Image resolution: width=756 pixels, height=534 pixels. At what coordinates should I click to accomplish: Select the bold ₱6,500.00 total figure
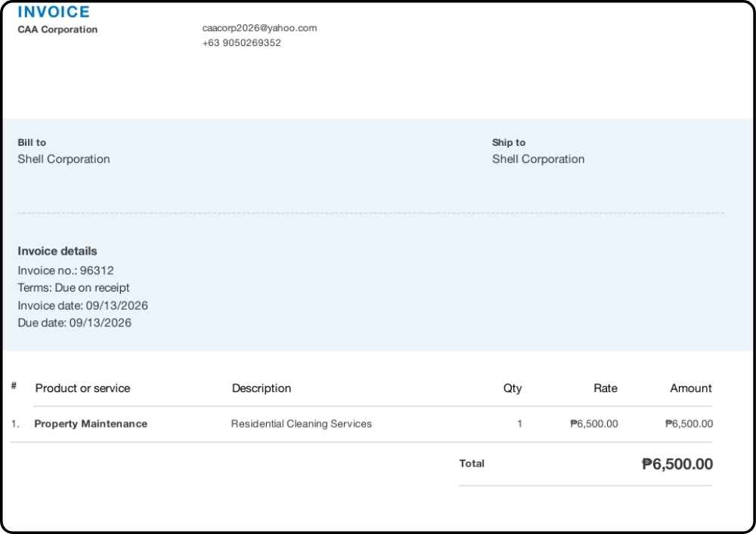(x=677, y=465)
